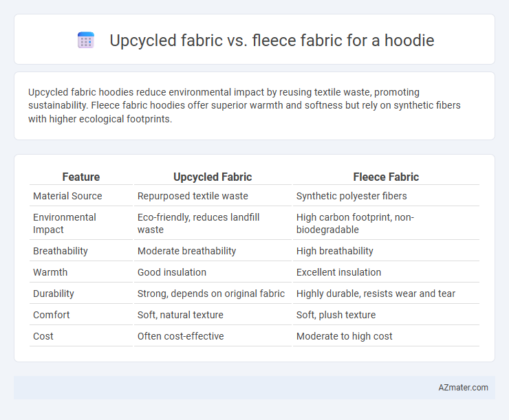Click the 'Breathability' row label
Screen dimensions: 509x420
click(x=61, y=251)
